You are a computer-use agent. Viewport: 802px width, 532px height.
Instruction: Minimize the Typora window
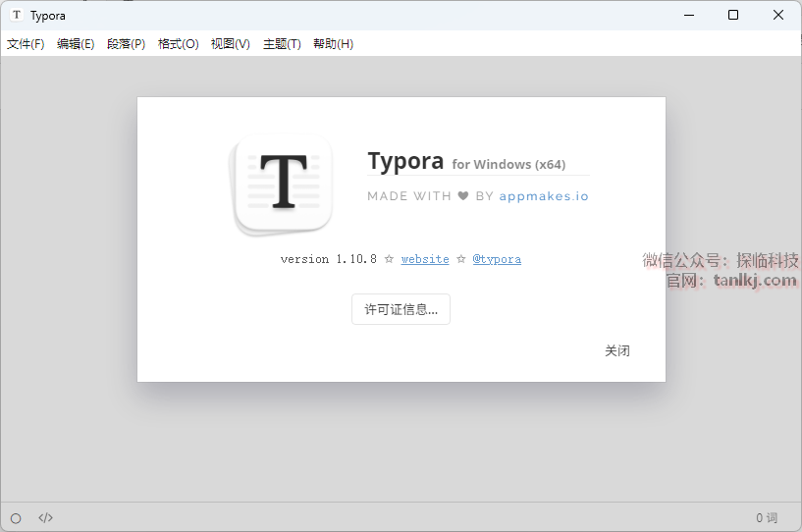pos(688,16)
